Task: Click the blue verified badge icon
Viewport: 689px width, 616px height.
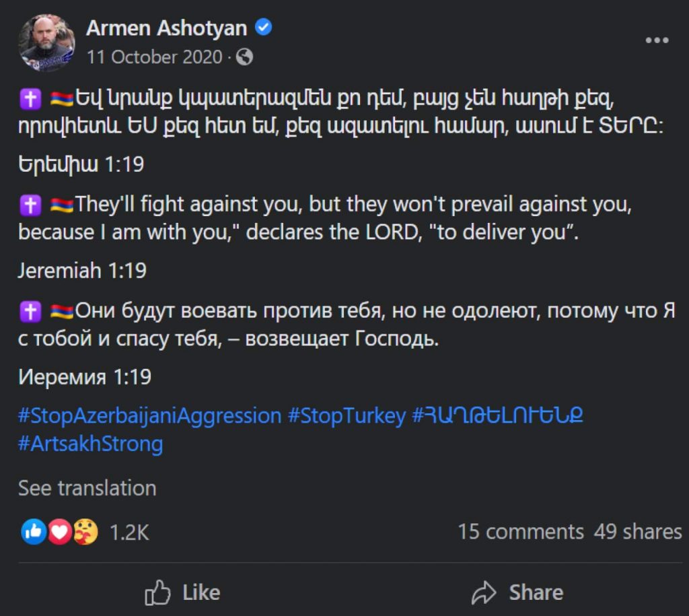Action: [264, 28]
